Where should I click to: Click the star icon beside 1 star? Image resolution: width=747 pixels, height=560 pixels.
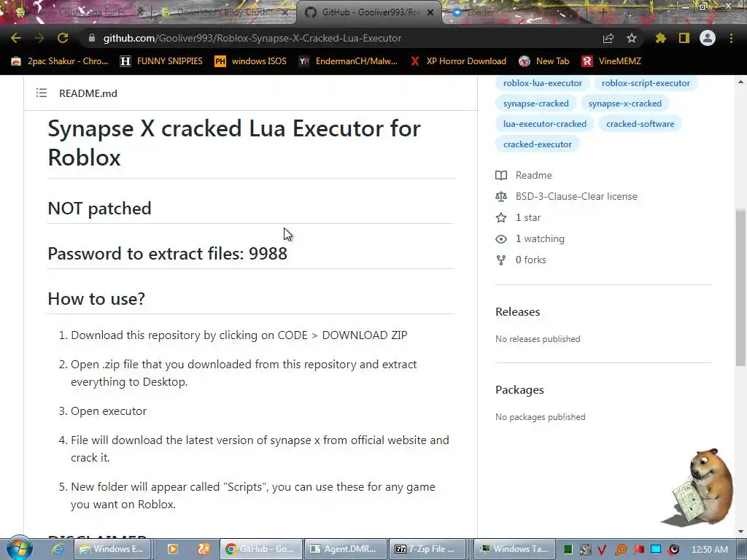tap(501, 217)
